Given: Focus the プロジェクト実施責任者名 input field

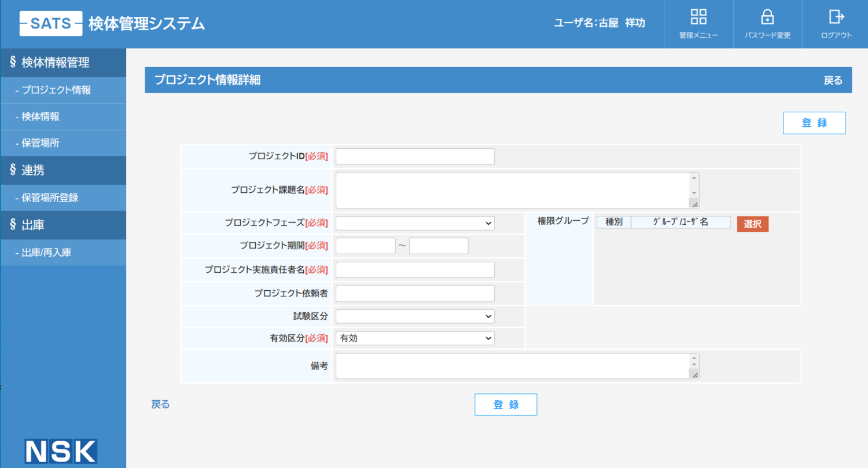Looking at the screenshot, I should (x=415, y=270).
